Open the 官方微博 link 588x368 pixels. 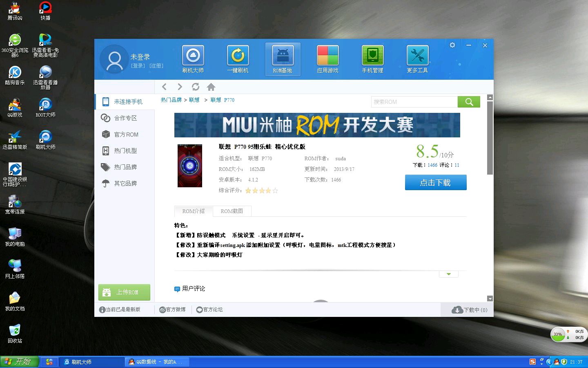173,310
